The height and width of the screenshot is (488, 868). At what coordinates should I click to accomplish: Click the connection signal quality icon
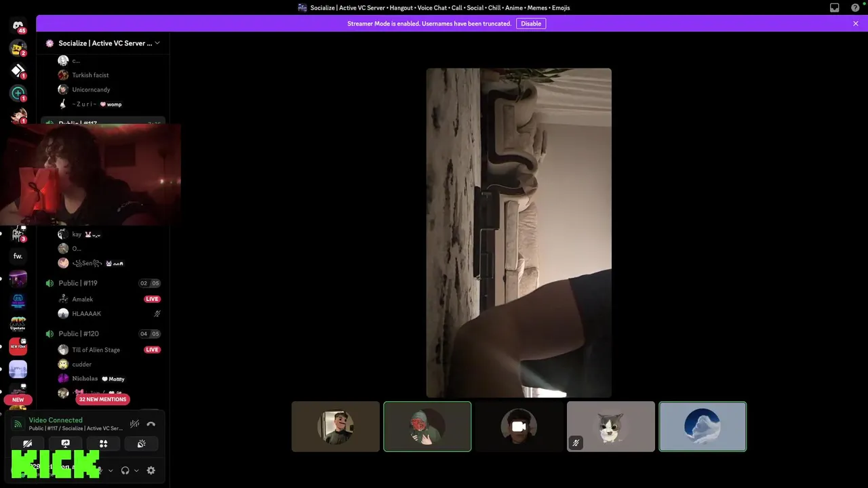pos(18,424)
